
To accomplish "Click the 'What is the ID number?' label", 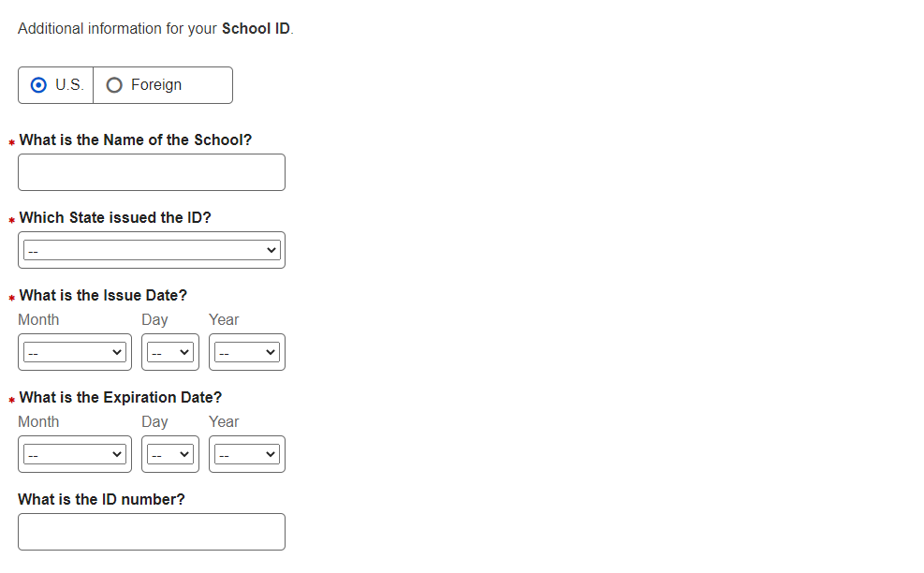I will click(101, 500).
